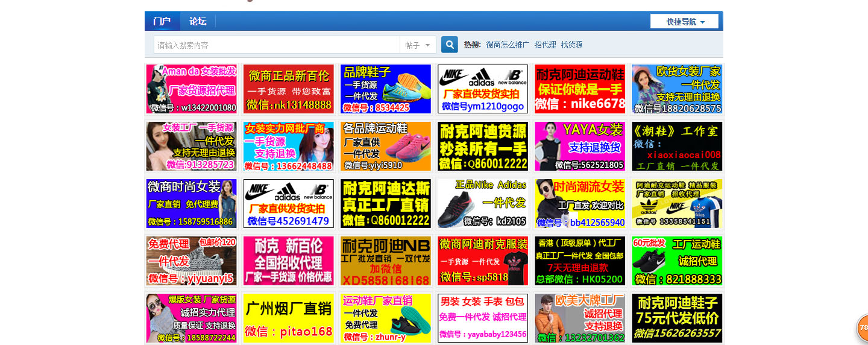The width and height of the screenshot is (868, 345).
Task: Open hot search link 找货源
Action: pyautogui.click(x=571, y=45)
